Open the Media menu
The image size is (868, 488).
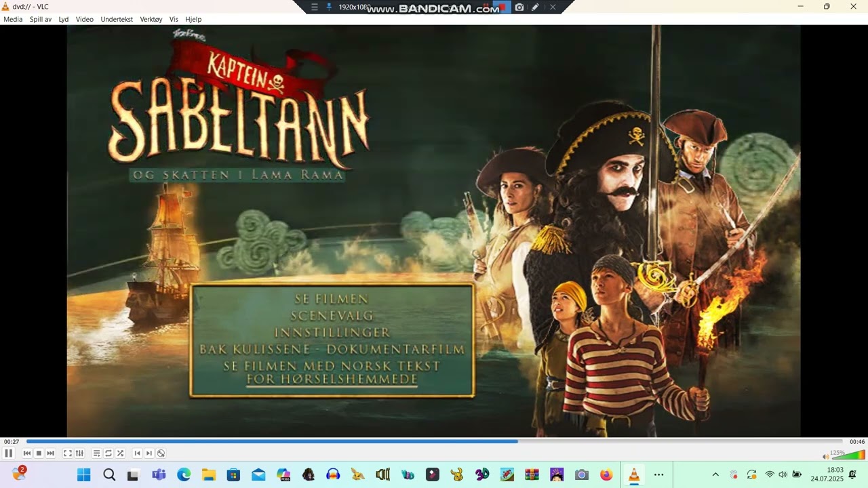pyautogui.click(x=13, y=19)
